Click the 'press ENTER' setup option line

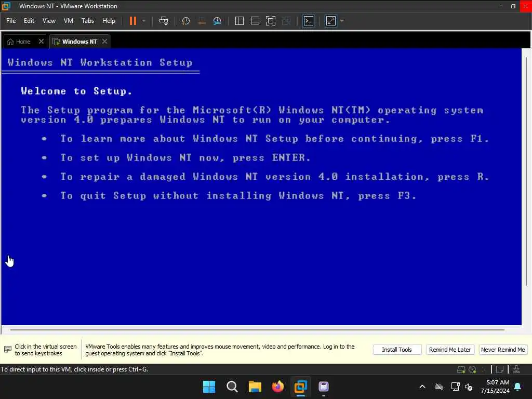(x=185, y=158)
